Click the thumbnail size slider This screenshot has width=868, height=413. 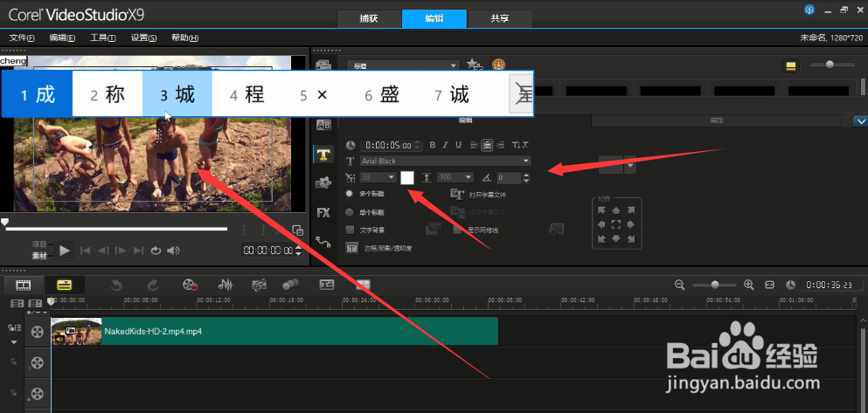pyautogui.click(x=832, y=65)
